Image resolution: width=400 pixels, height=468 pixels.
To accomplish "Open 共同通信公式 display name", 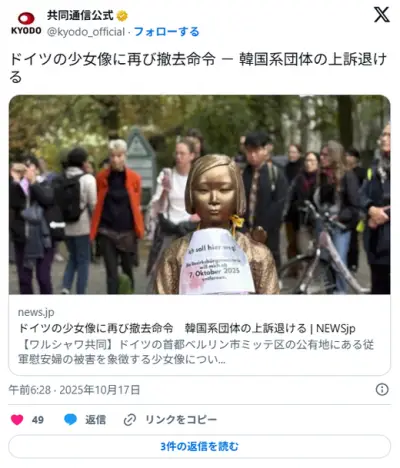I will (x=80, y=15).
